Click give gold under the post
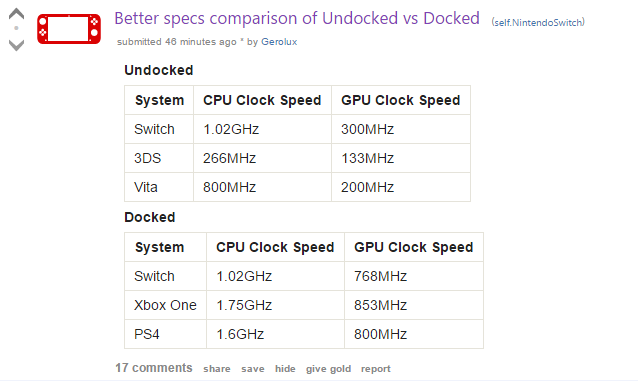The width and height of the screenshot is (638, 387). 328,369
